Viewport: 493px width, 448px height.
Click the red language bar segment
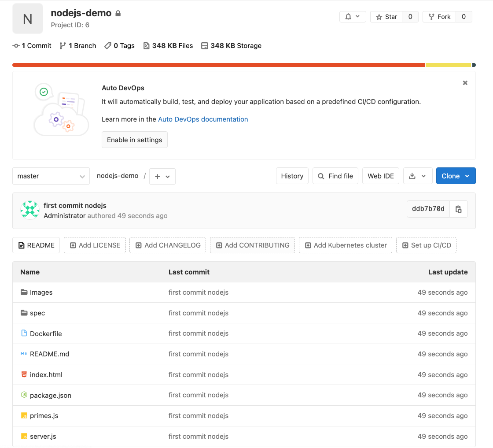click(x=218, y=65)
